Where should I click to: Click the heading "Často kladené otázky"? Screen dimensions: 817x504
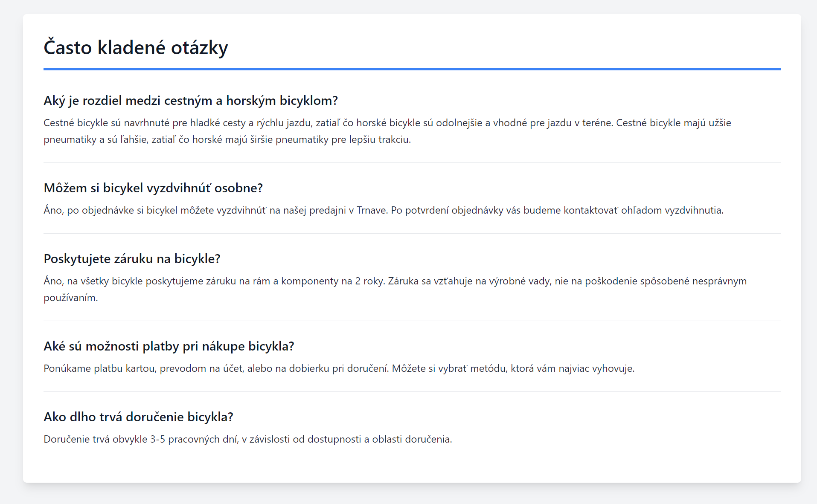(136, 47)
